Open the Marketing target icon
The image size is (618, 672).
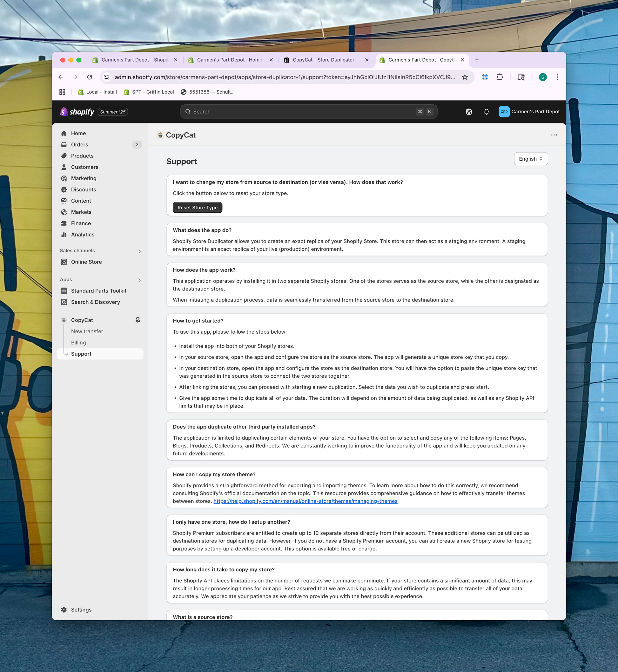tap(64, 178)
